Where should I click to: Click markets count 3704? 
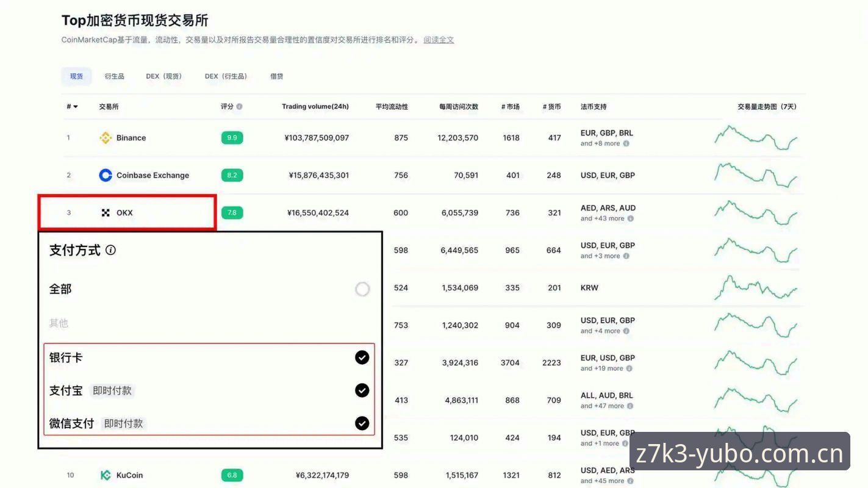pos(510,363)
